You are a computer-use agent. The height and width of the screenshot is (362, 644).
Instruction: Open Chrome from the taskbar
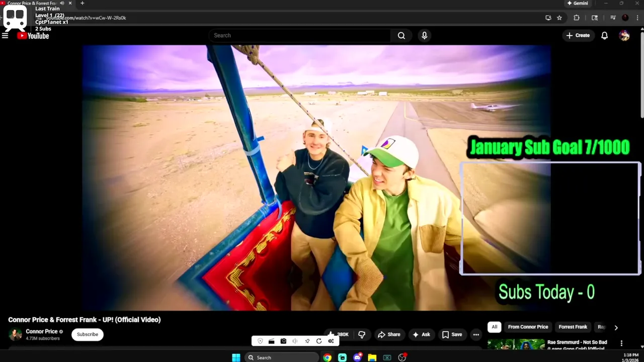pos(328,357)
